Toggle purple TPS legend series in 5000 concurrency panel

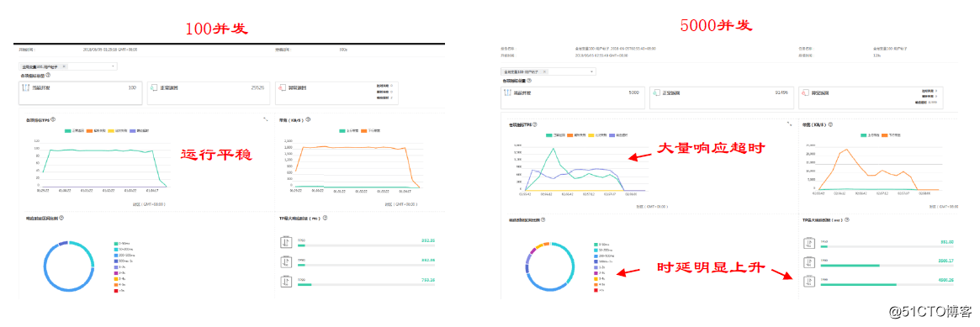[618, 135]
